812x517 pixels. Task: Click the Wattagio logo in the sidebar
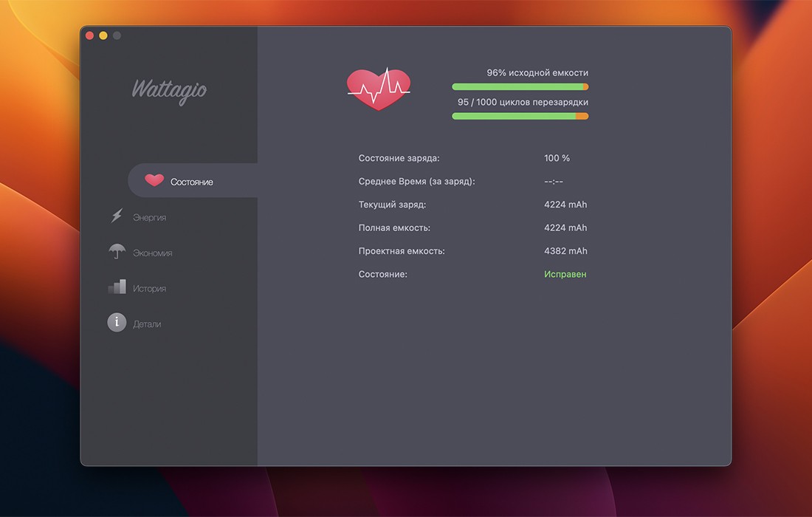tap(169, 90)
